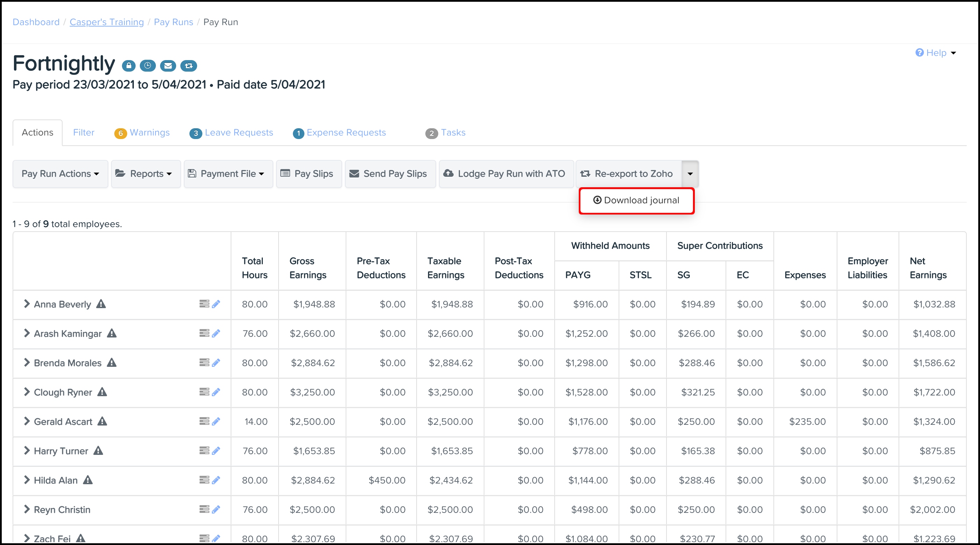This screenshot has width=980, height=545.
Task: Click warning triangle next to Clough Ryner
Action: pos(102,392)
